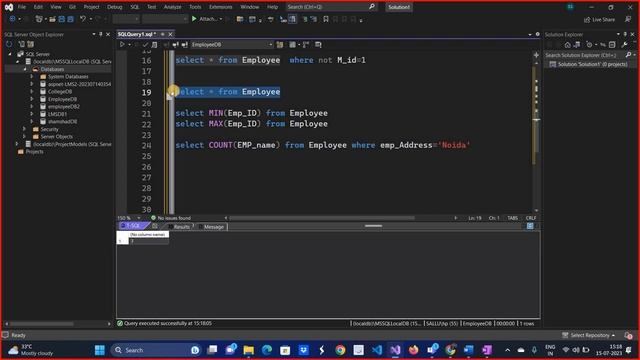Click Live Share button
Viewport: 640px width, 360px height.
(x=599, y=19)
